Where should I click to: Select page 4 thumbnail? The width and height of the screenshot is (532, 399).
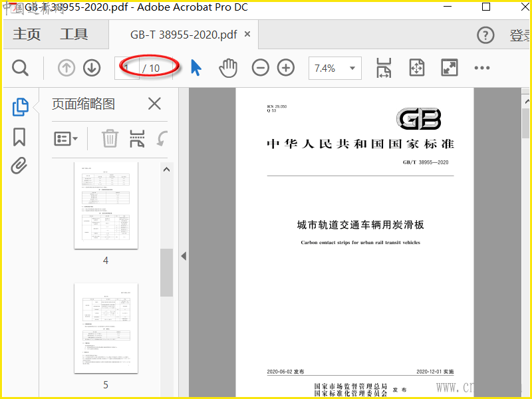pyautogui.click(x=106, y=205)
